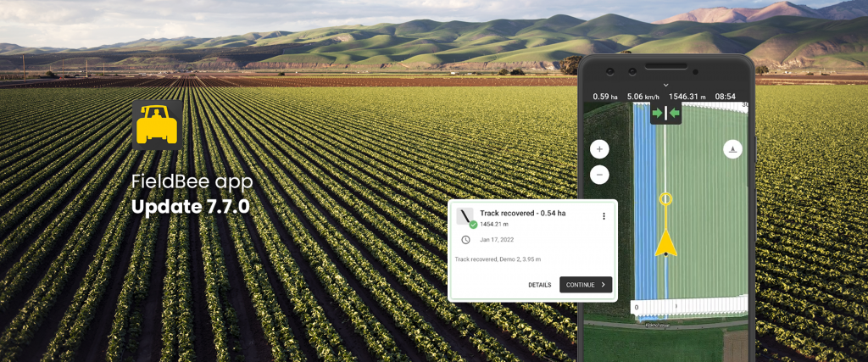
Task: Click the track thumbnail with green checkmark
Action: click(466, 218)
